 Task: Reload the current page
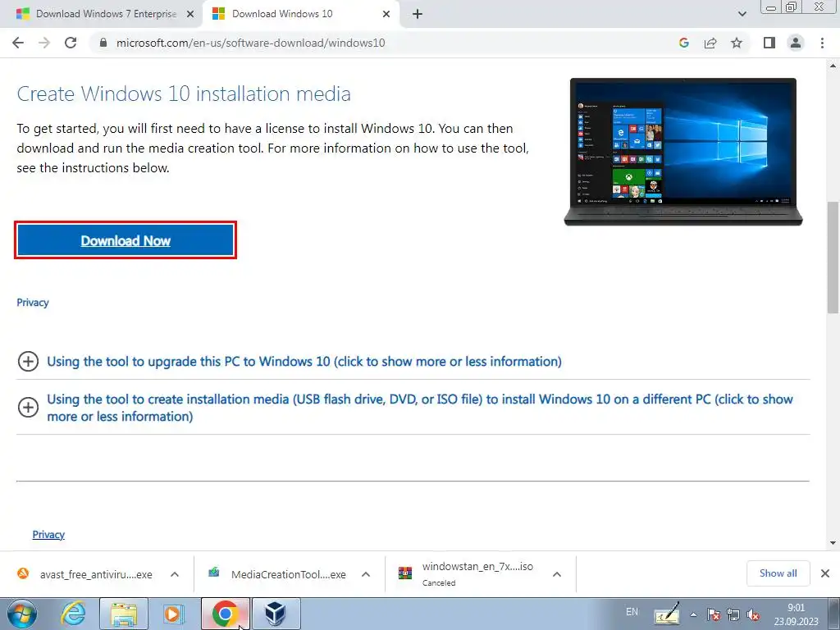tap(71, 43)
